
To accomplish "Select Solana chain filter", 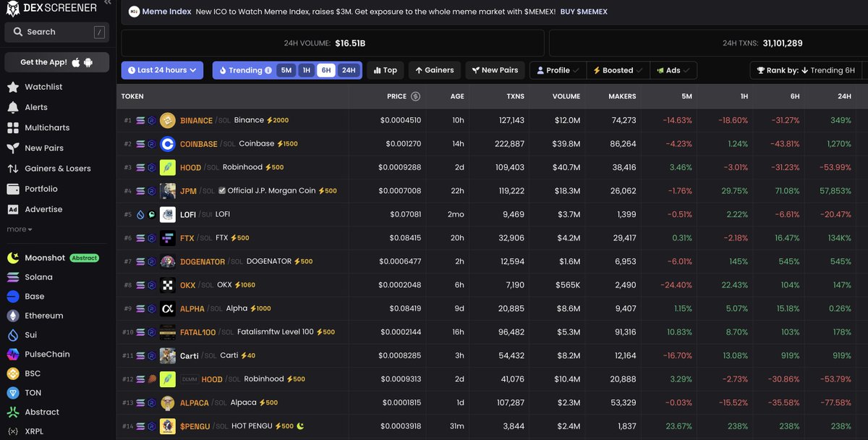I will 38,277.
